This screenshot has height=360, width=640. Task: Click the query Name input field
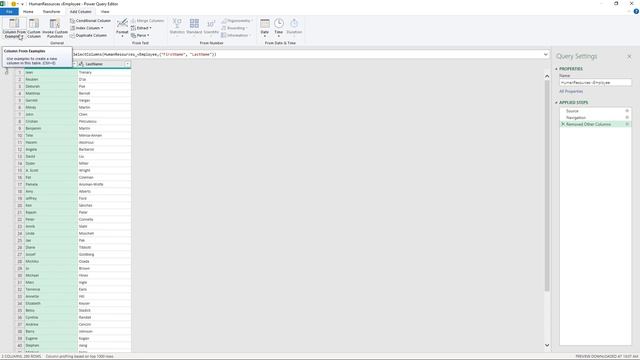[x=595, y=82]
